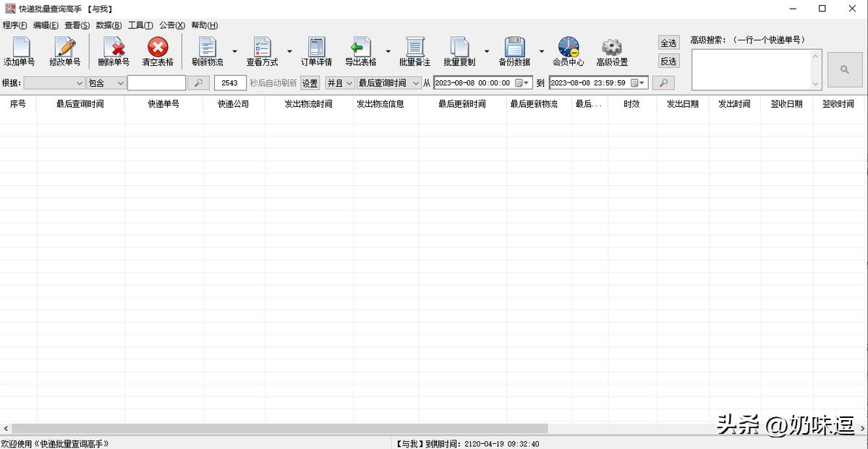This screenshot has width=868, height=449.
Task: Click the 反选 invert selection button
Action: 669,61
